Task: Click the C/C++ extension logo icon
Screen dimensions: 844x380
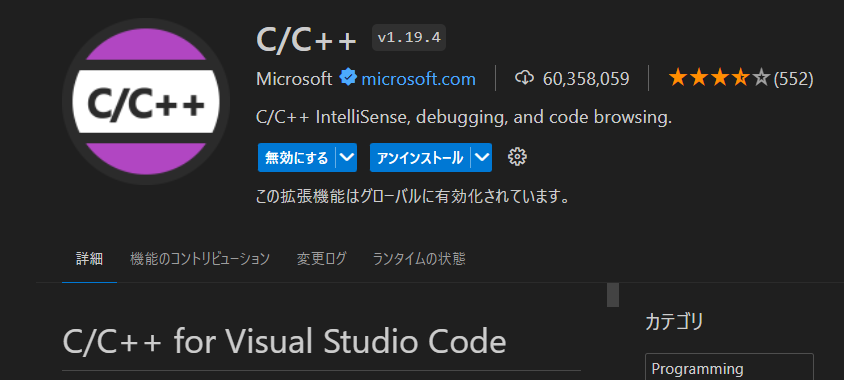Action: 146,101
